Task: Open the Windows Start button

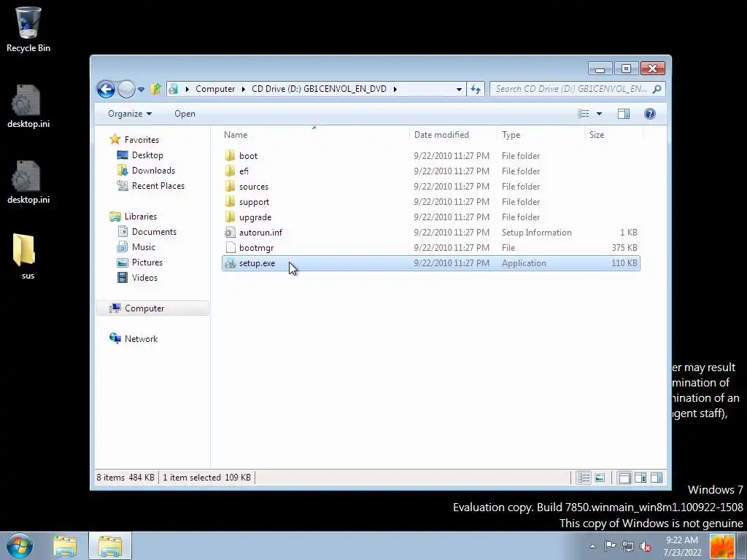Action: pos(20,545)
